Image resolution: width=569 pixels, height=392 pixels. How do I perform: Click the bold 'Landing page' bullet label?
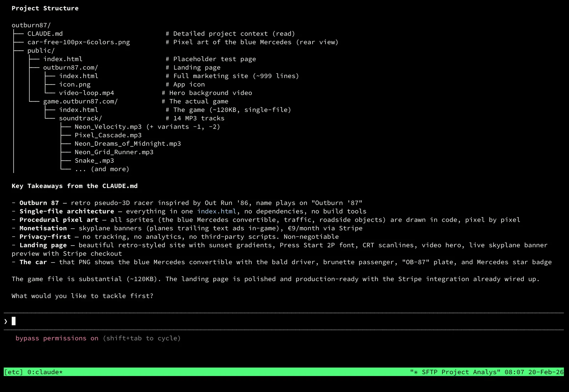point(43,245)
